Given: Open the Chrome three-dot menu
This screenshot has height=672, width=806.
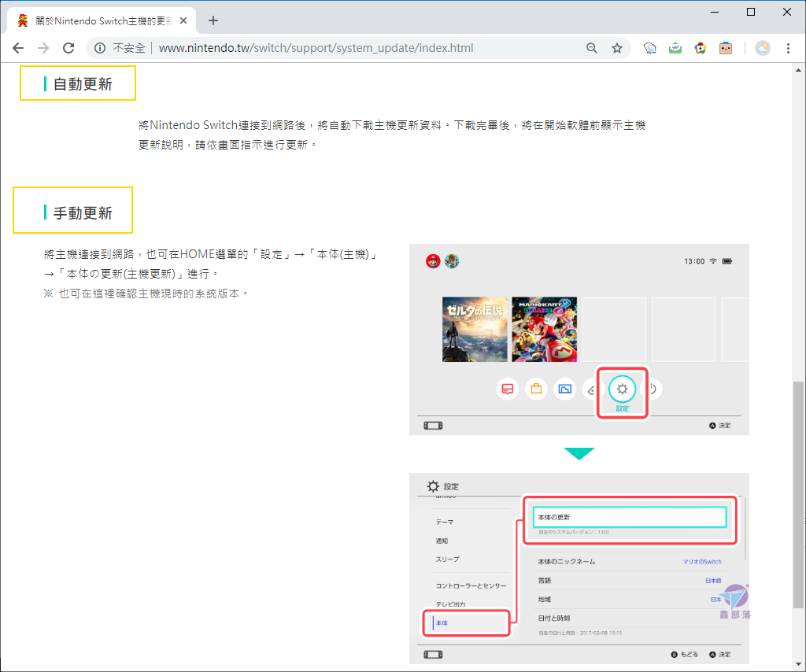Looking at the screenshot, I should tap(788, 48).
